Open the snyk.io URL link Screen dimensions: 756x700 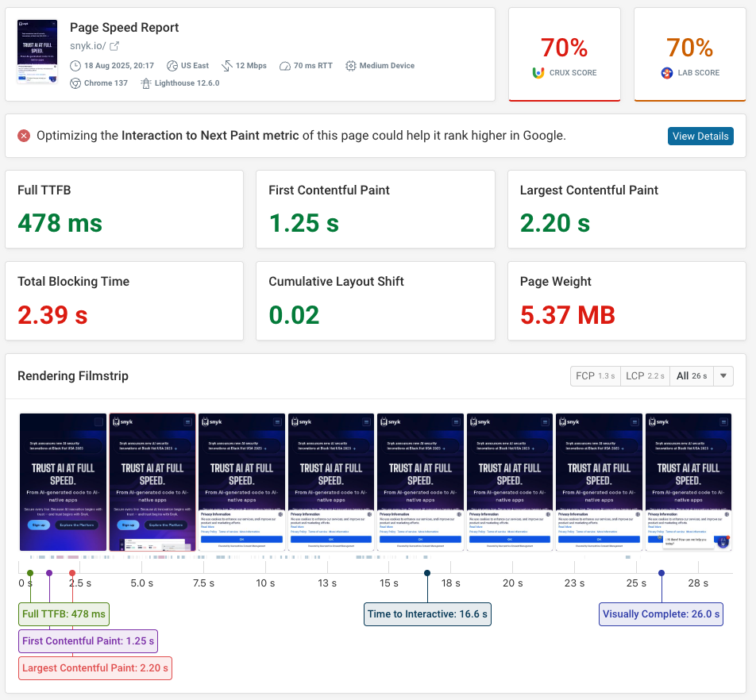[87, 47]
